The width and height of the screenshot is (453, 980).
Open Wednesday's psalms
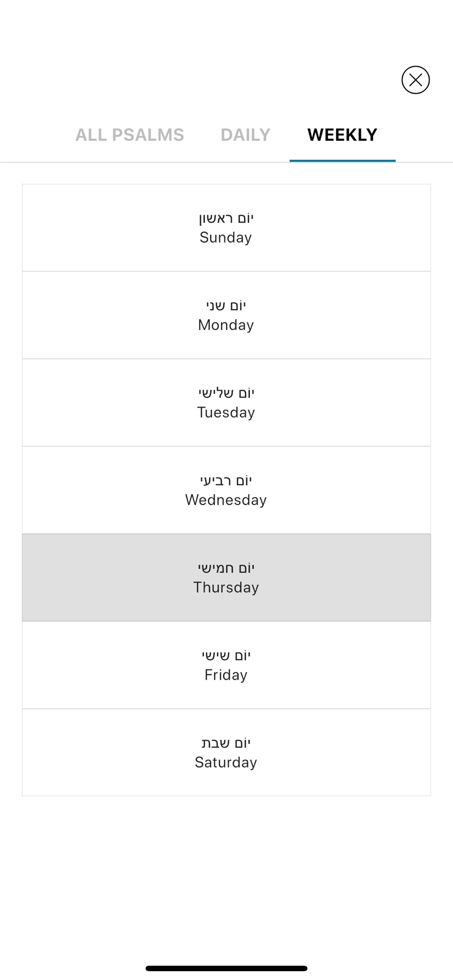226,490
